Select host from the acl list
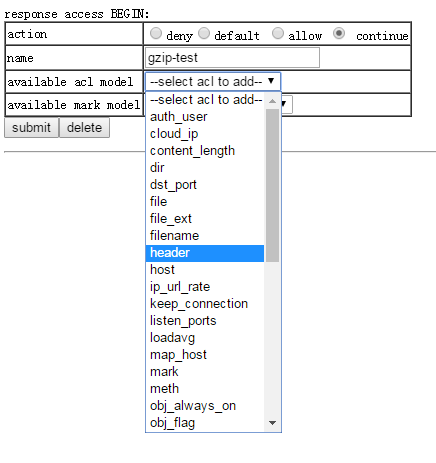 point(205,270)
